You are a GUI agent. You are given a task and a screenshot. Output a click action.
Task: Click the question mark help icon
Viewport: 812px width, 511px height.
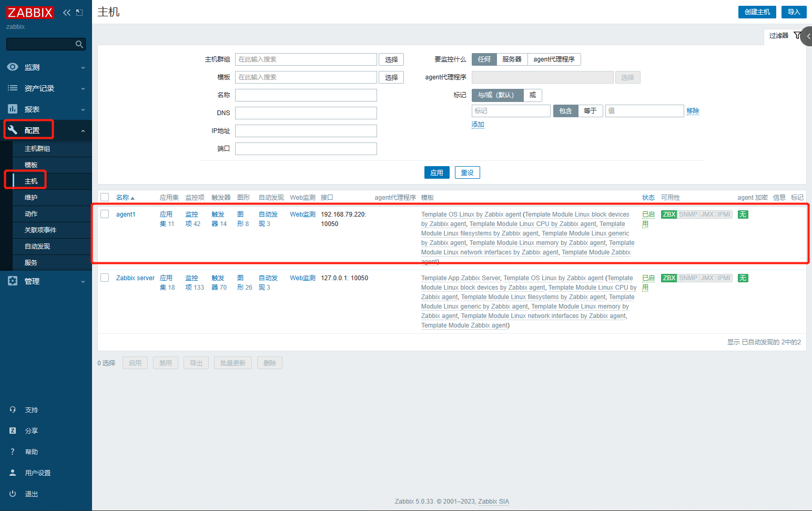[x=13, y=452]
